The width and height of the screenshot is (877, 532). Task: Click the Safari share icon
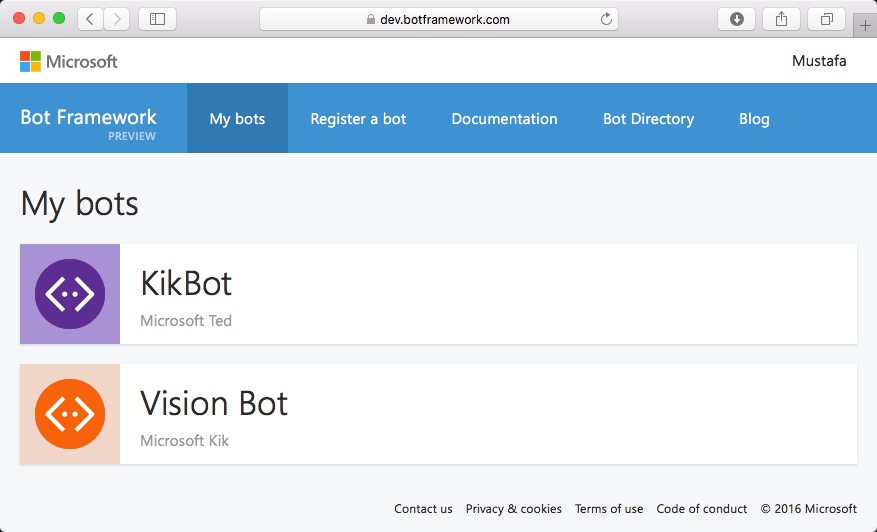point(781,19)
